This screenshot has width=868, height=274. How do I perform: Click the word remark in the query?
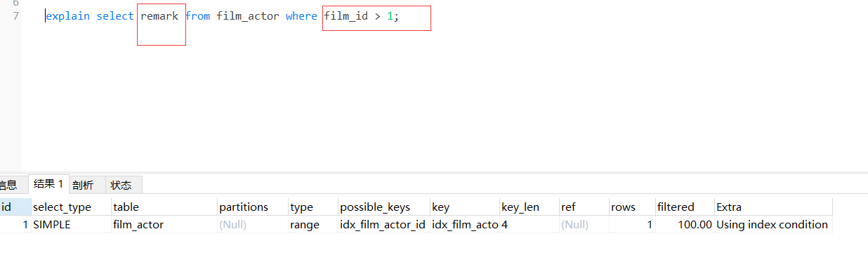pos(159,15)
